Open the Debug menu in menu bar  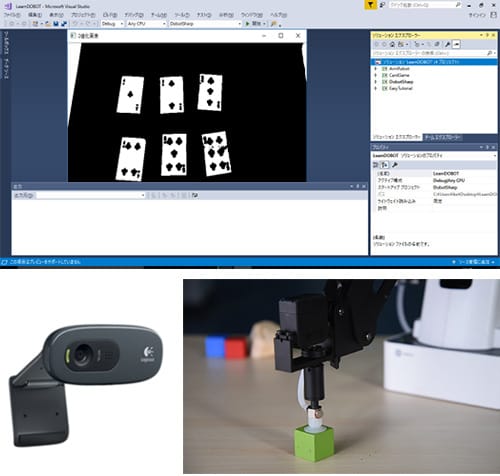tap(134, 15)
